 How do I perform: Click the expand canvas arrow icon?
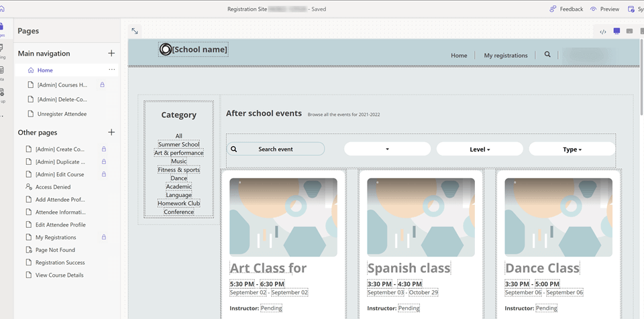[135, 31]
